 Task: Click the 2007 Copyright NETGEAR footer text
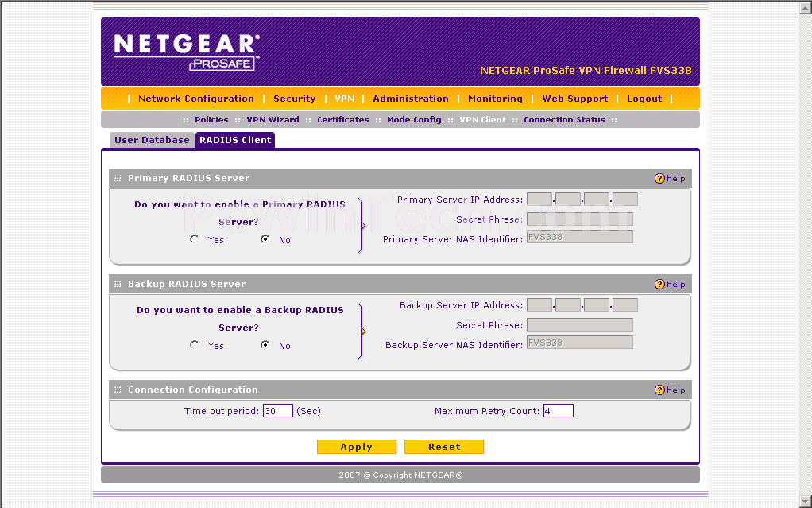point(400,475)
